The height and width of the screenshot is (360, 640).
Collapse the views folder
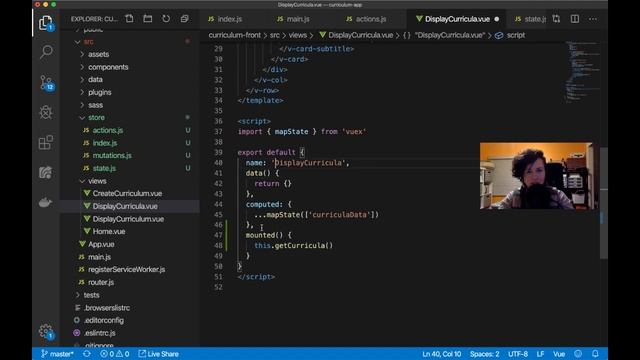click(x=97, y=181)
